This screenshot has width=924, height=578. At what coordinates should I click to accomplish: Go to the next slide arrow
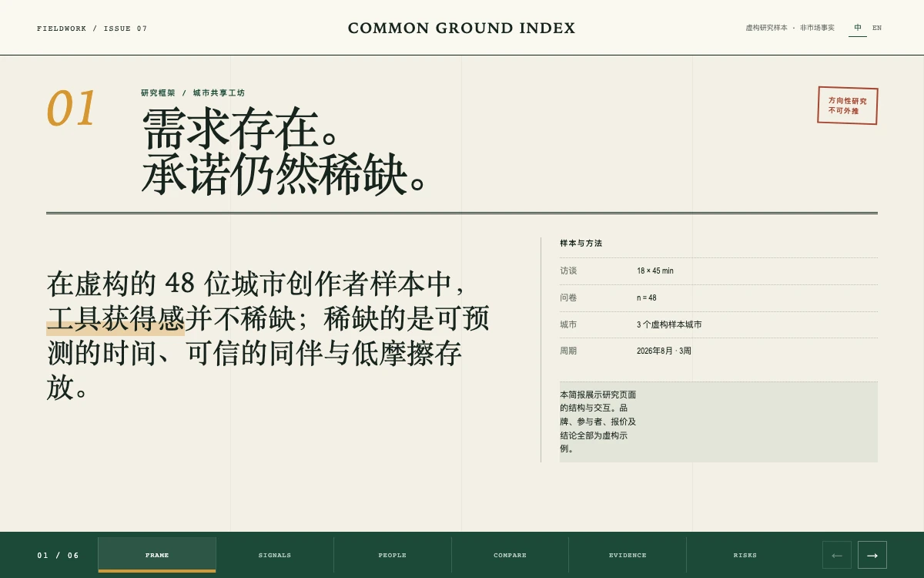[x=872, y=555]
